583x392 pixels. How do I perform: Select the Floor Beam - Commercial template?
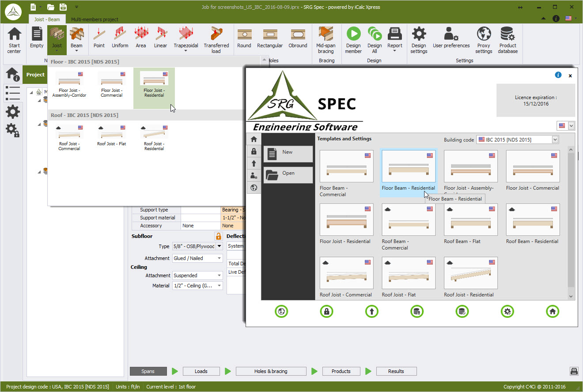[346, 173]
